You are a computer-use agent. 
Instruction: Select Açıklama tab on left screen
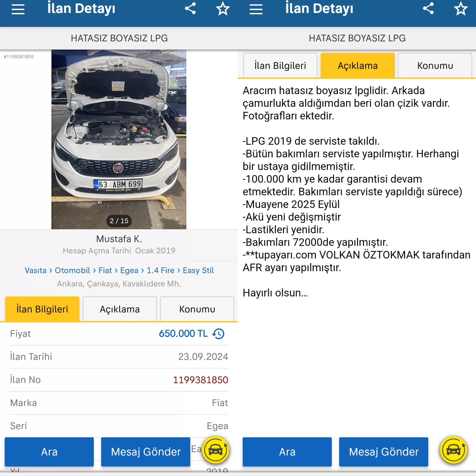[x=120, y=309]
